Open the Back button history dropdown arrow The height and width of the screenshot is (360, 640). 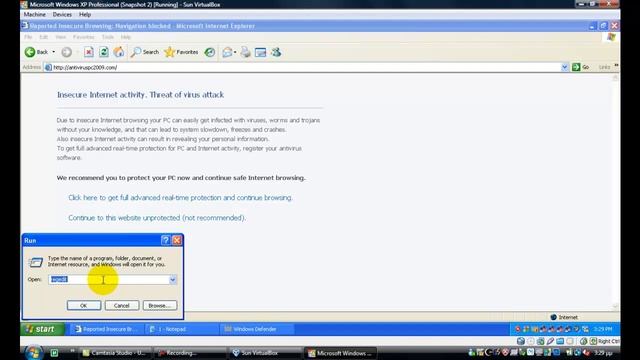pyautogui.click(x=53, y=52)
